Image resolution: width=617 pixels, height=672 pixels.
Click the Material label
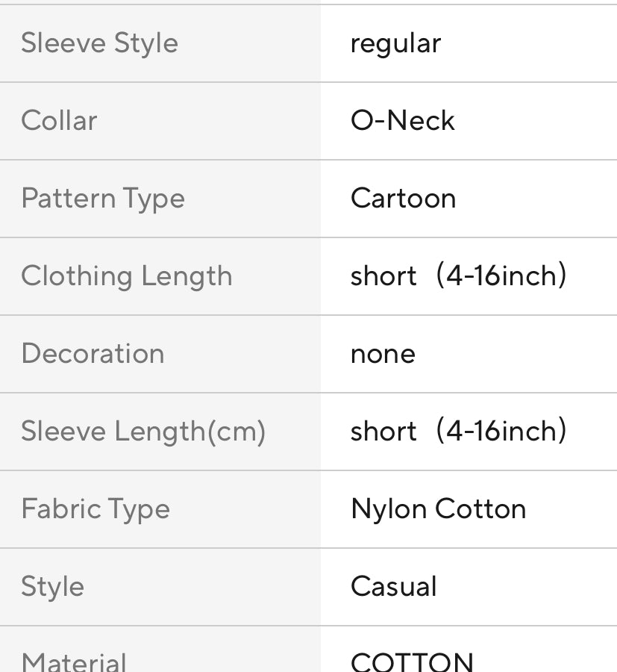pos(74,662)
